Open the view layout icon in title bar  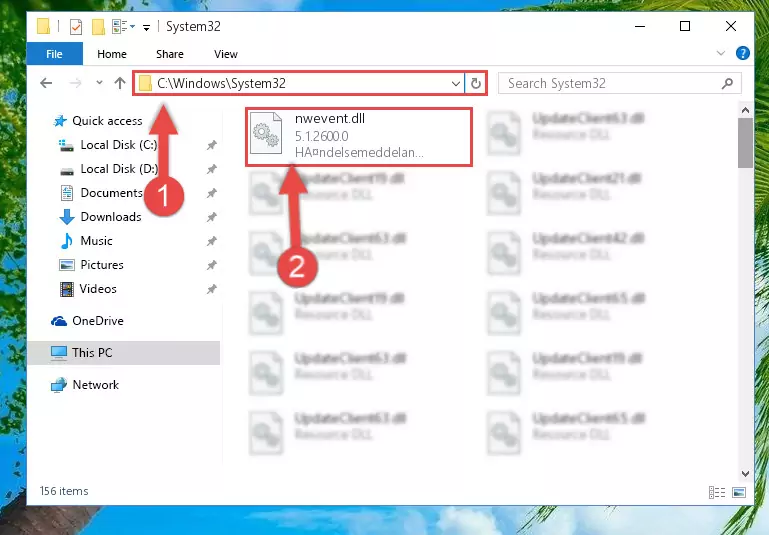119,26
